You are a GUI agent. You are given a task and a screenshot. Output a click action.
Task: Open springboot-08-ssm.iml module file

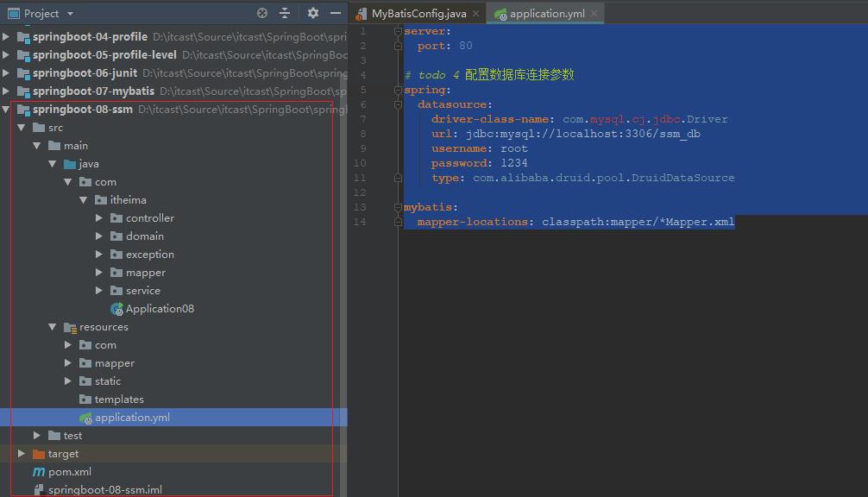104,490
